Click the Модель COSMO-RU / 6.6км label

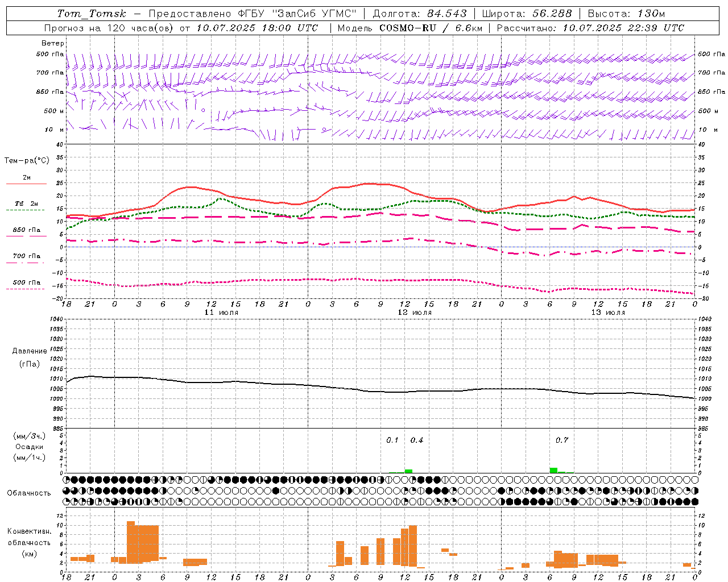click(410, 28)
